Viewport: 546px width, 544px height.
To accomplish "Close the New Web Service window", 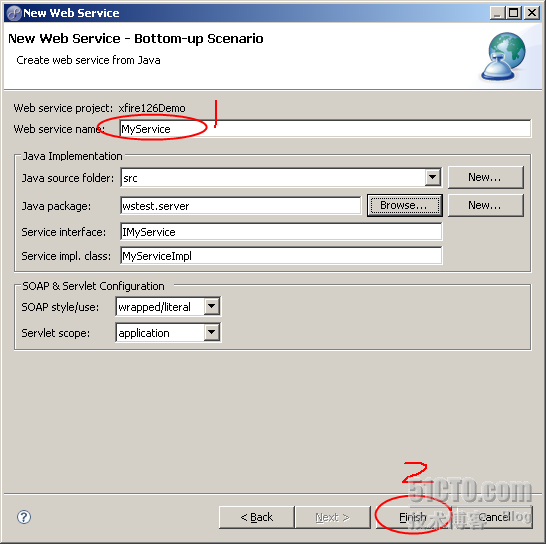I will 532,13.
